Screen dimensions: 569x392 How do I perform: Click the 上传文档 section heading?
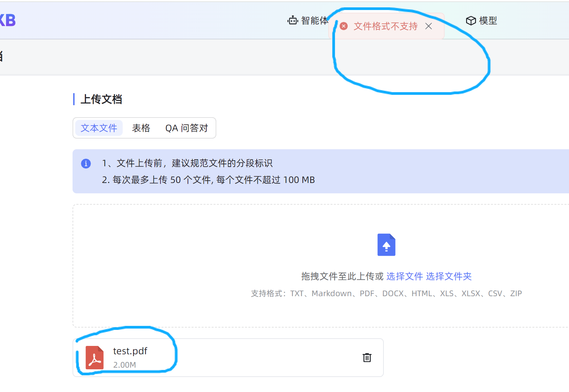click(x=101, y=99)
